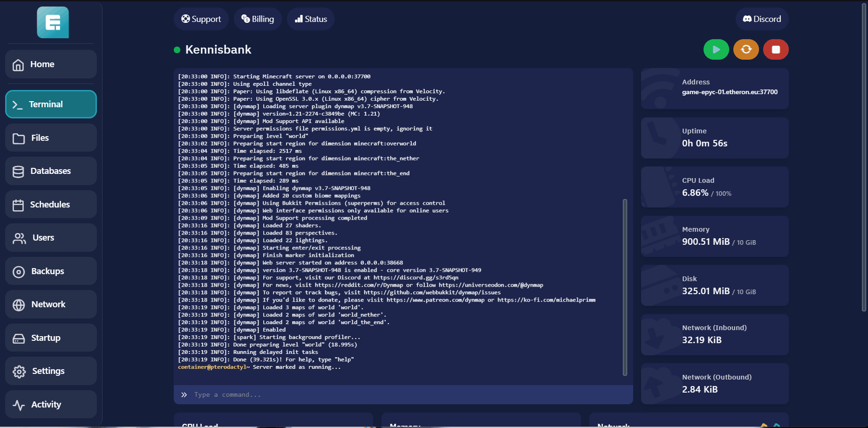Image resolution: width=868 pixels, height=428 pixels.
Task: Open the Databases section
Action: click(51, 171)
